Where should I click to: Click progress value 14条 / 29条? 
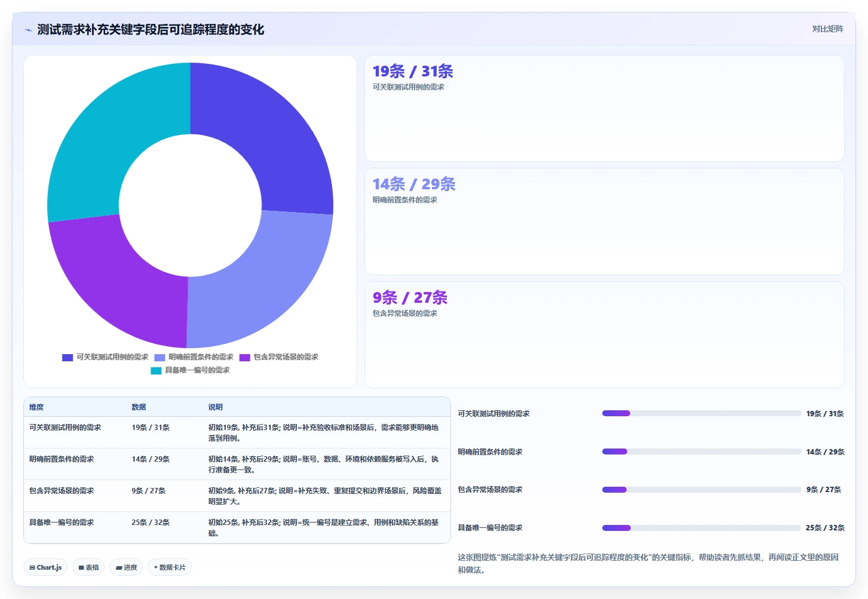(825, 452)
